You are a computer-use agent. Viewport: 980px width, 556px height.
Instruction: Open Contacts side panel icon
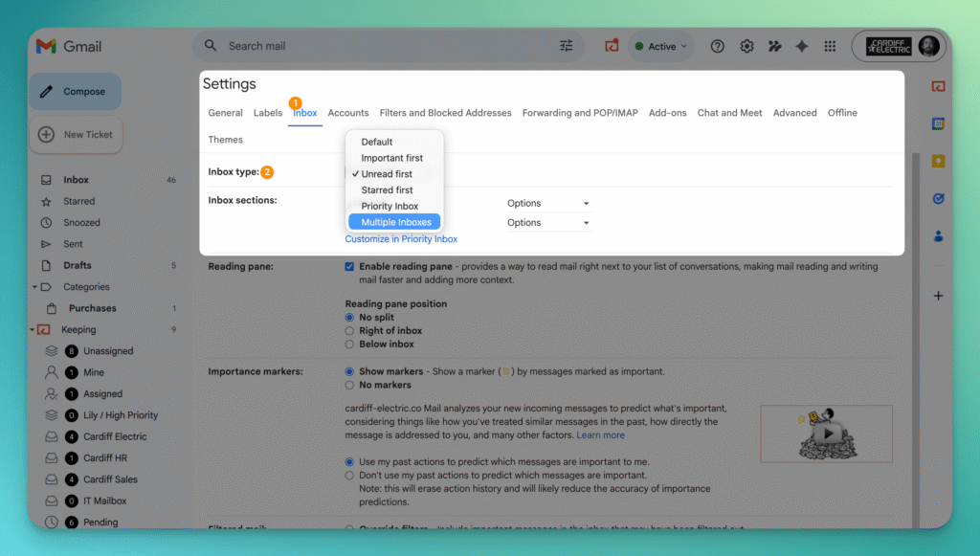[938, 236]
